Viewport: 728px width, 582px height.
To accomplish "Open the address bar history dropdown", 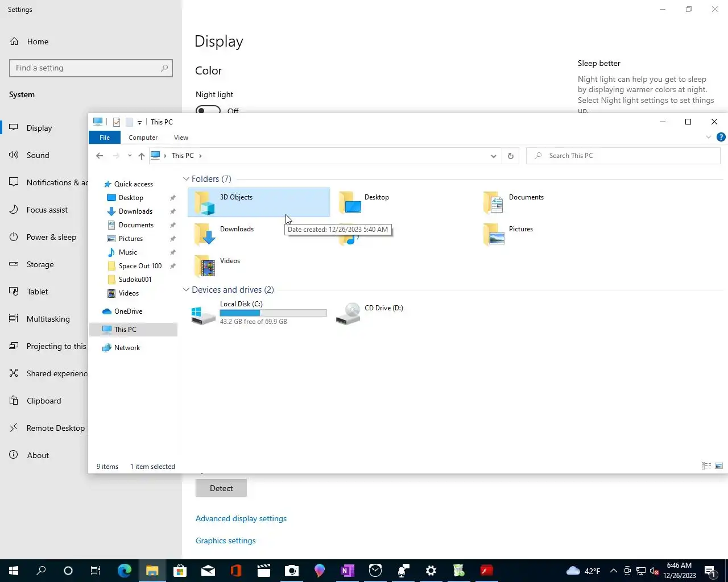I will tap(493, 156).
